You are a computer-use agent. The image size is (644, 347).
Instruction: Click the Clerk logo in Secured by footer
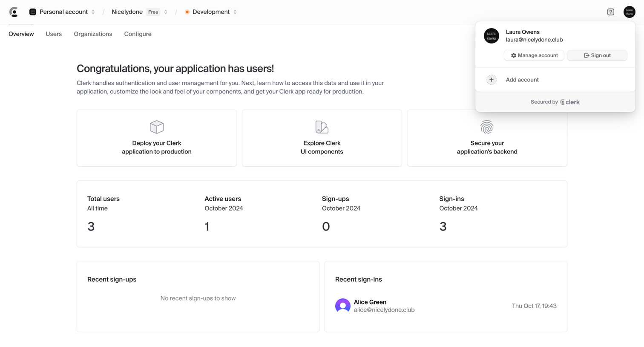[x=570, y=102]
